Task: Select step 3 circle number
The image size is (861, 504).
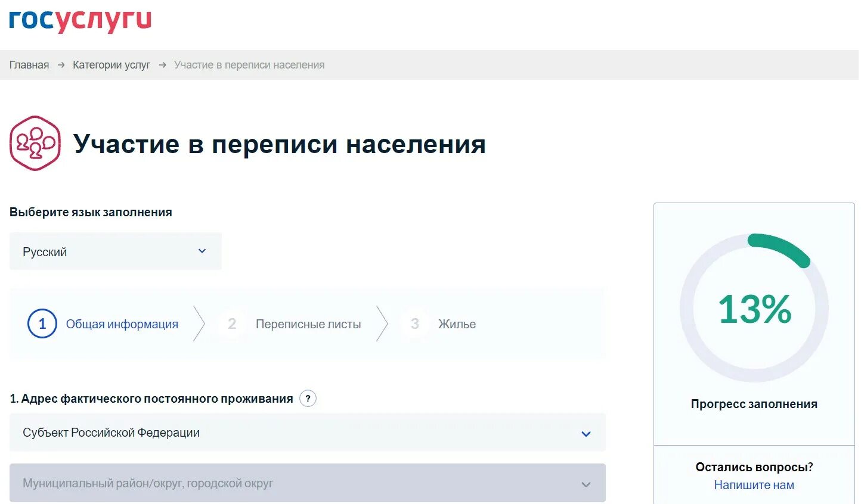Action: point(415,323)
